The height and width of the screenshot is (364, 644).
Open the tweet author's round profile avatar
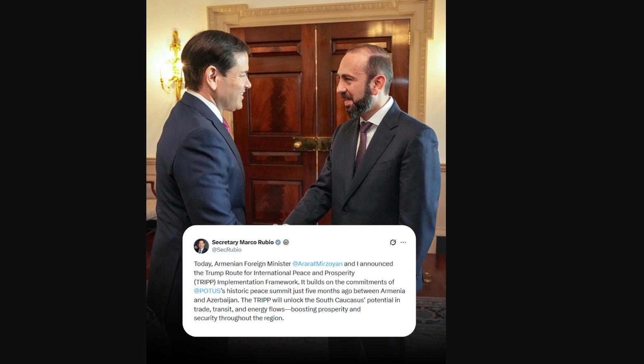[x=201, y=246]
